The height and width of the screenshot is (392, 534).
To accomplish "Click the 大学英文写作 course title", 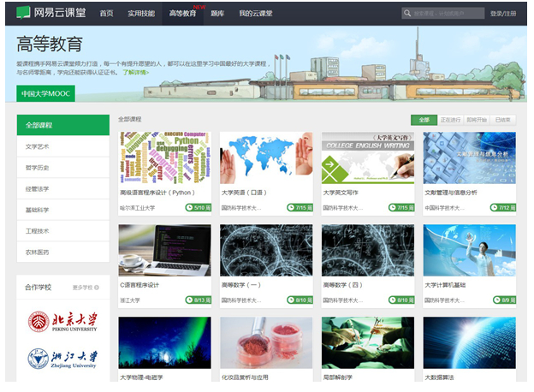I will (x=341, y=193).
